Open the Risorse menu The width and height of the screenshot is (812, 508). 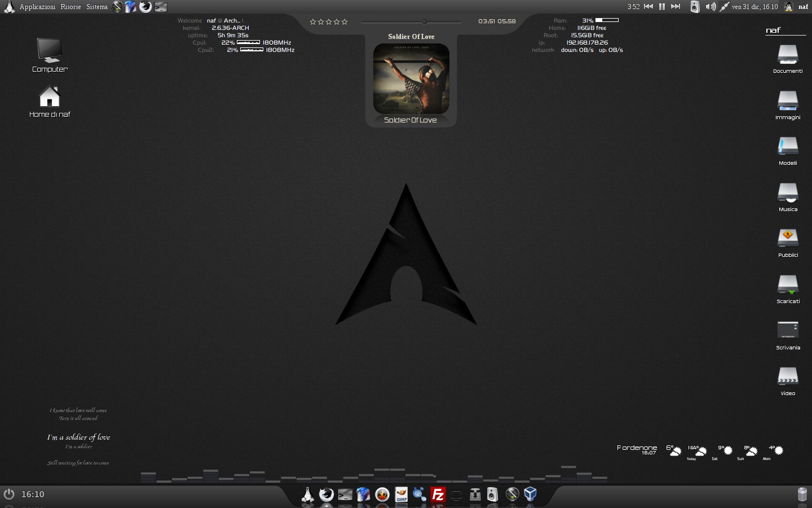coord(70,7)
